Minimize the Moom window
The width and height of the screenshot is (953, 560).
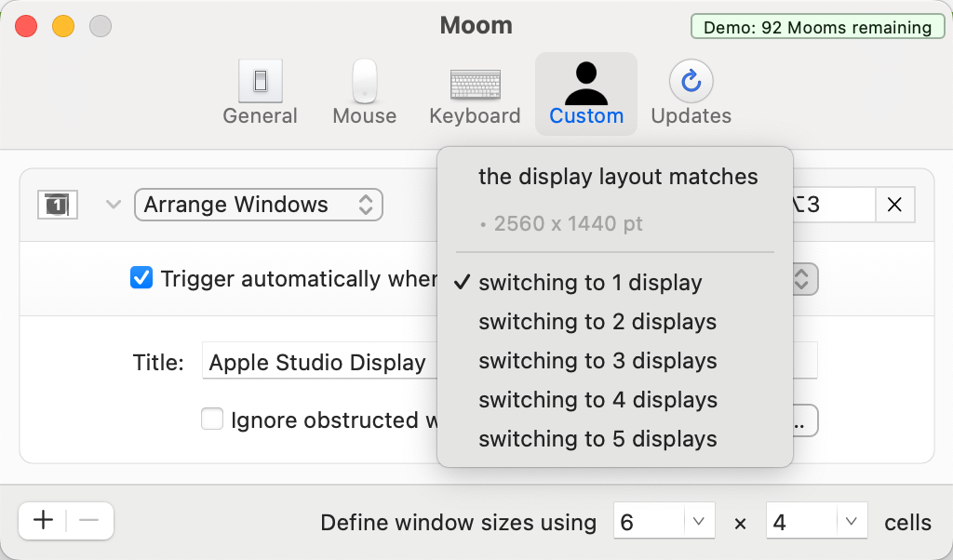point(63,26)
